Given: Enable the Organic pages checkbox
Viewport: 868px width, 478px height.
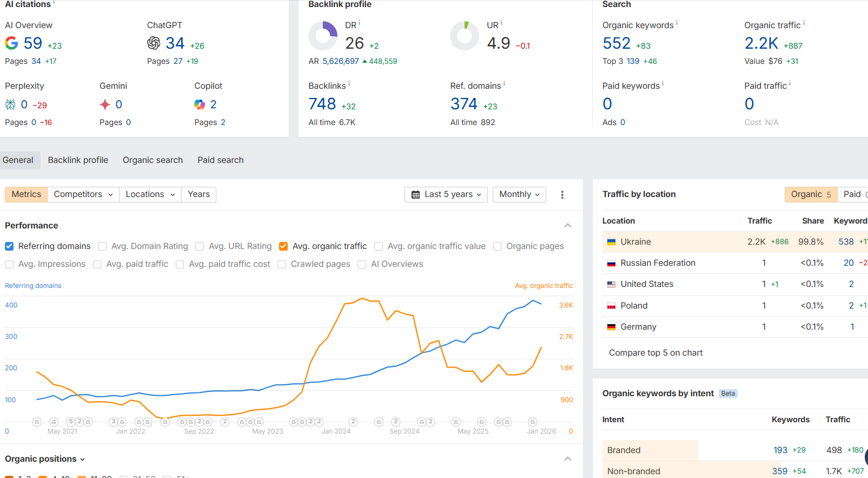Looking at the screenshot, I should (x=498, y=246).
